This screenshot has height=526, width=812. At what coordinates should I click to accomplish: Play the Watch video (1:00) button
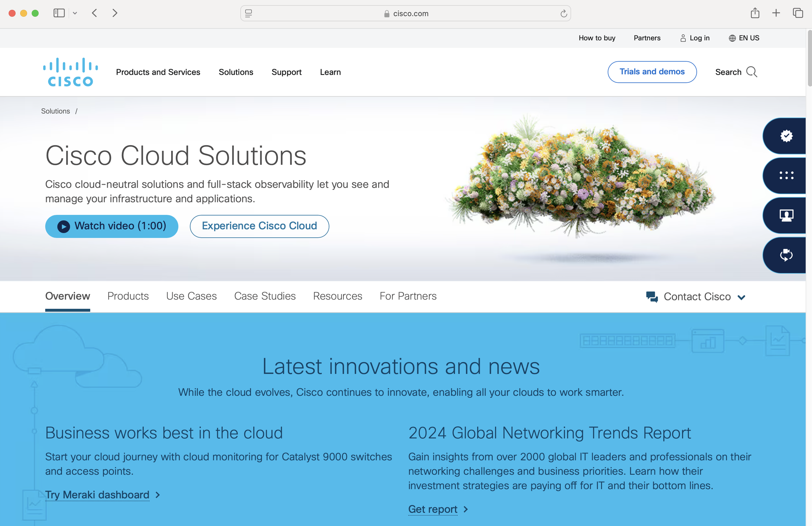pyautogui.click(x=111, y=226)
